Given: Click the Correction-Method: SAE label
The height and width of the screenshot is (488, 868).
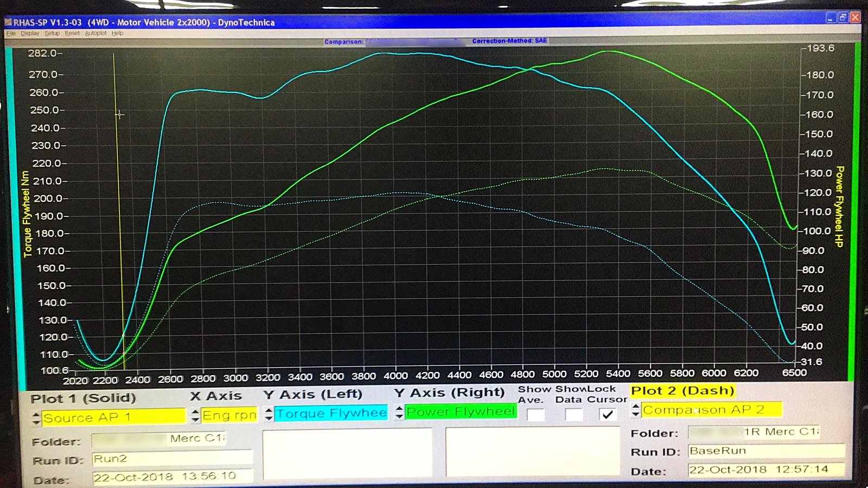Looking at the screenshot, I should (x=509, y=41).
